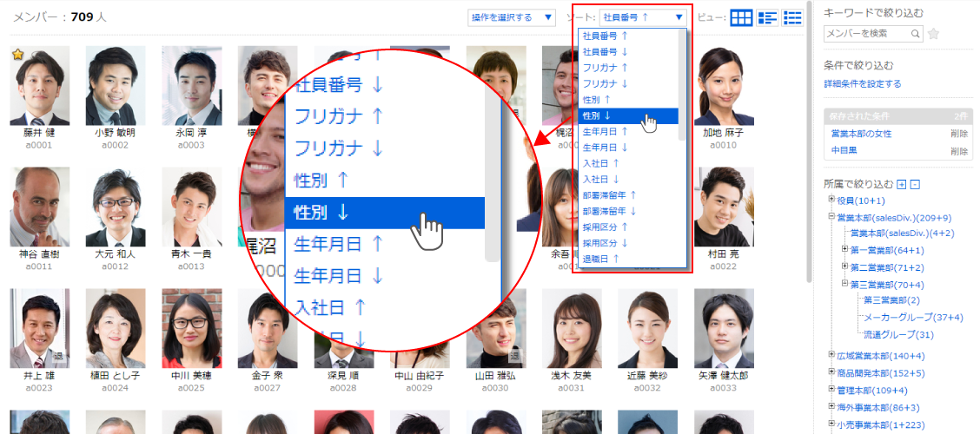Screen dimensions: 980x434
Task: Open 加地 麻子's member photo
Action: tap(725, 86)
